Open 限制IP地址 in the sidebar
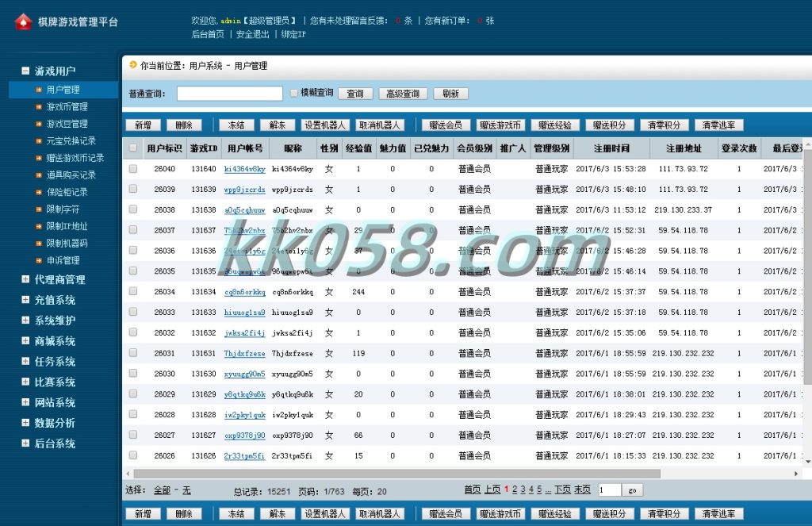This screenshot has width=812, height=526. [67, 226]
